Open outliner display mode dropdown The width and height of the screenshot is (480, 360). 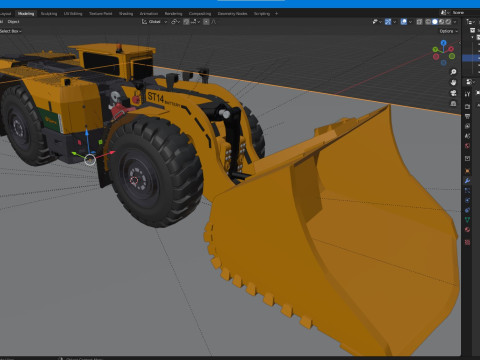click(470, 22)
